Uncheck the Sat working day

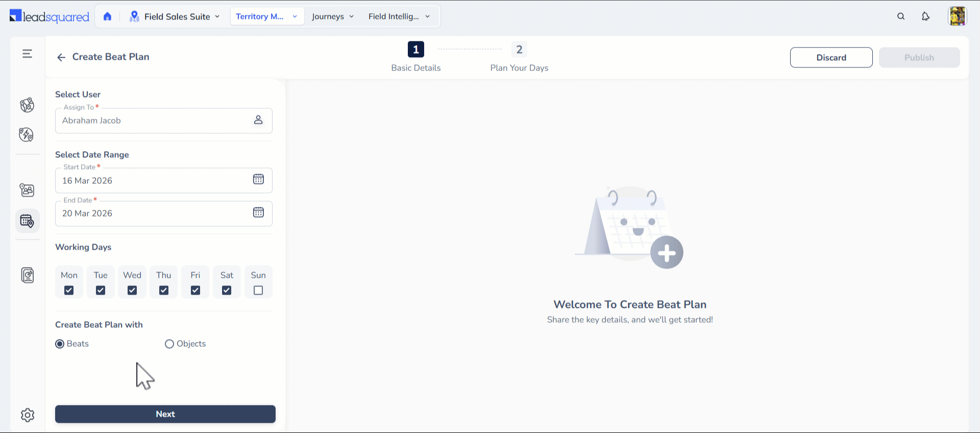[x=227, y=290]
